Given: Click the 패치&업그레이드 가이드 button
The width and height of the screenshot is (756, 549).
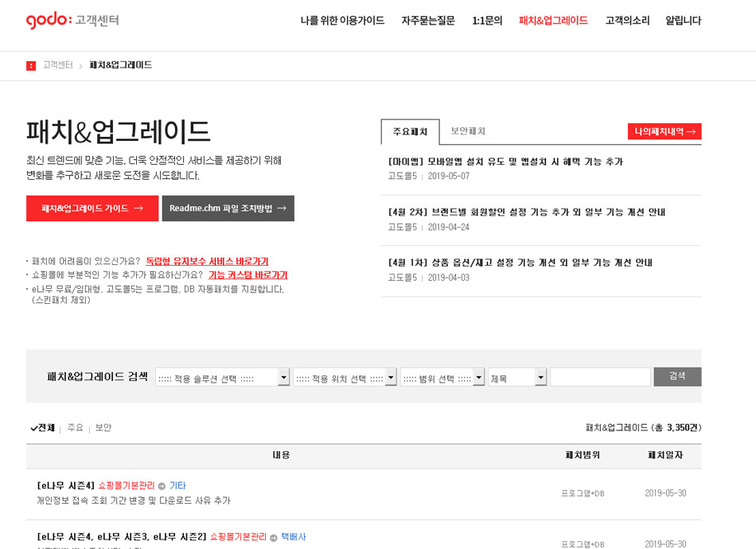Looking at the screenshot, I should [x=92, y=208].
